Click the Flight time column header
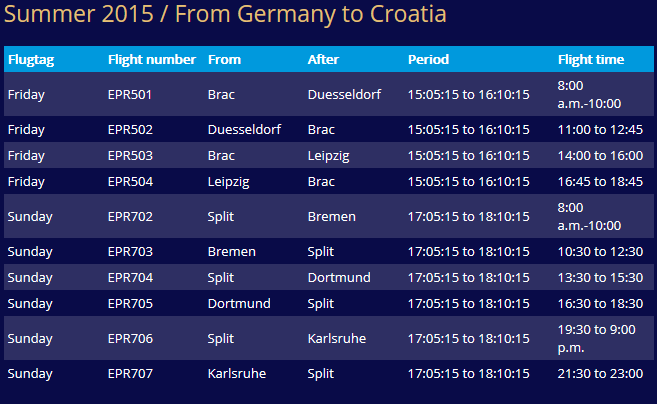Screen dimensions: 657x404 click(x=591, y=60)
